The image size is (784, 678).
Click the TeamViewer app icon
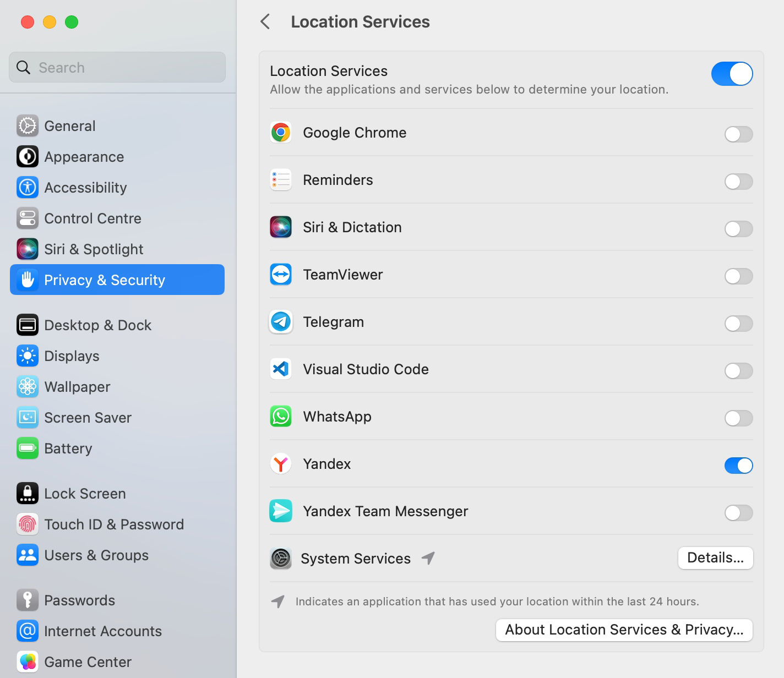click(x=281, y=275)
